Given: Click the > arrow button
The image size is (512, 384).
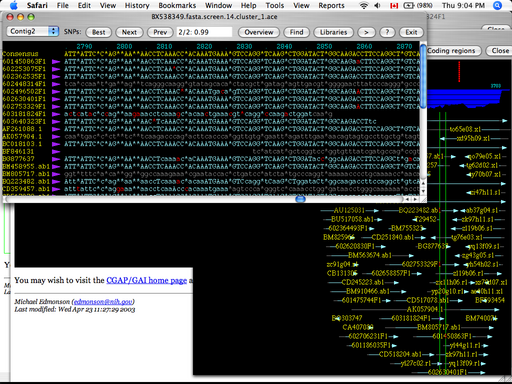Looking at the screenshot, I should coord(366,32).
